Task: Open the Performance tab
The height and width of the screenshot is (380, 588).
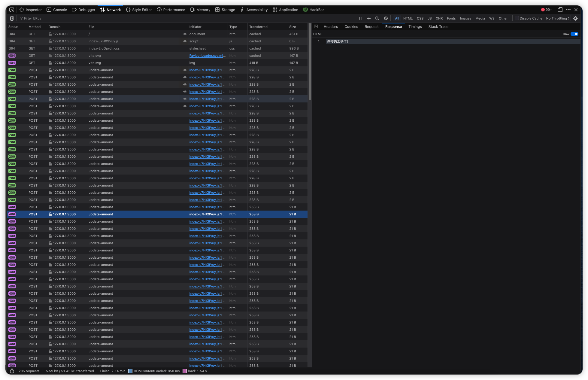Action: coord(171,10)
